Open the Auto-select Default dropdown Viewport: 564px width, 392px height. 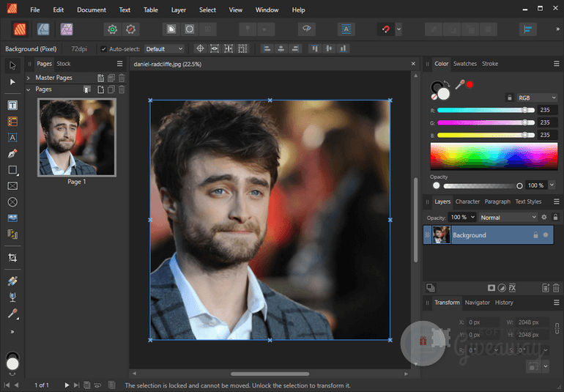click(x=164, y=49)
